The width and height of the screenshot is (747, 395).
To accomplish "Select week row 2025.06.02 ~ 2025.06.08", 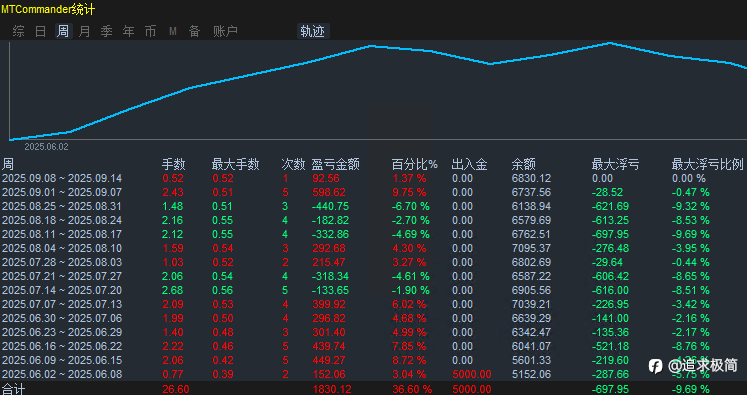I will click(x=374, y=374).
